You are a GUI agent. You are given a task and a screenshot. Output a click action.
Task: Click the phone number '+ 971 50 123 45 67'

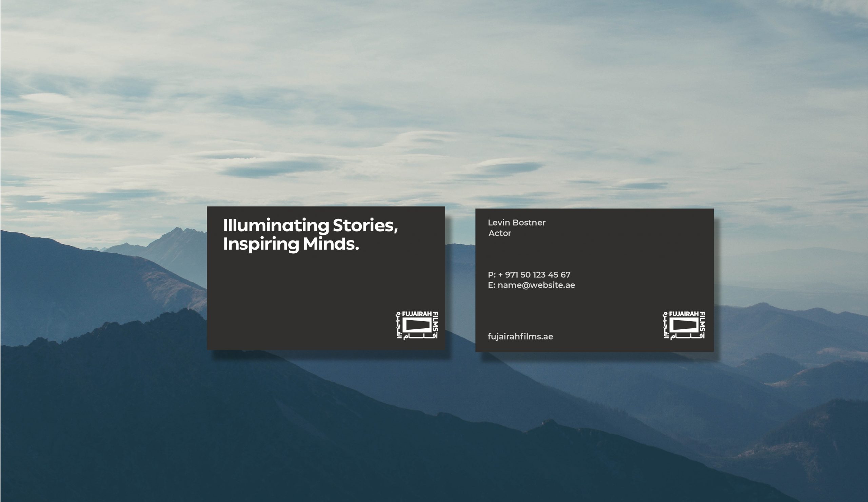[534, 275]
